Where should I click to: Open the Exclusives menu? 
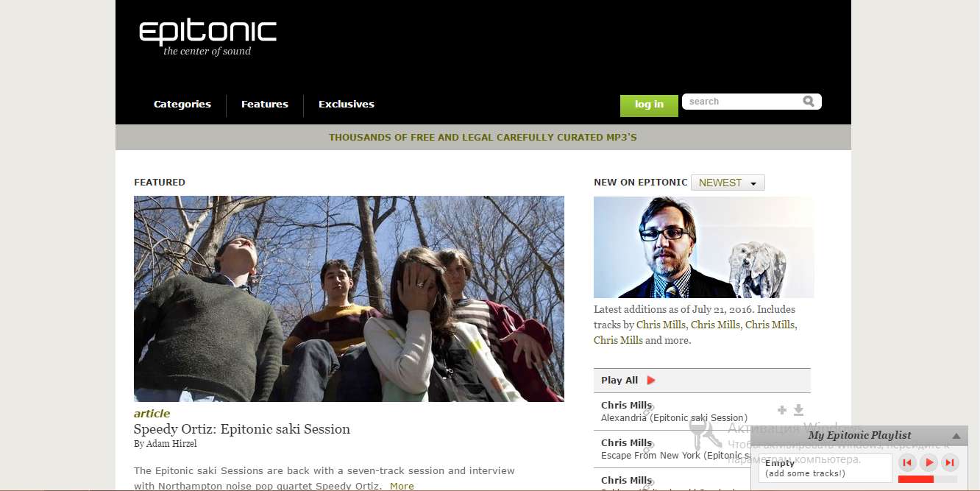(x=347, y=105)
